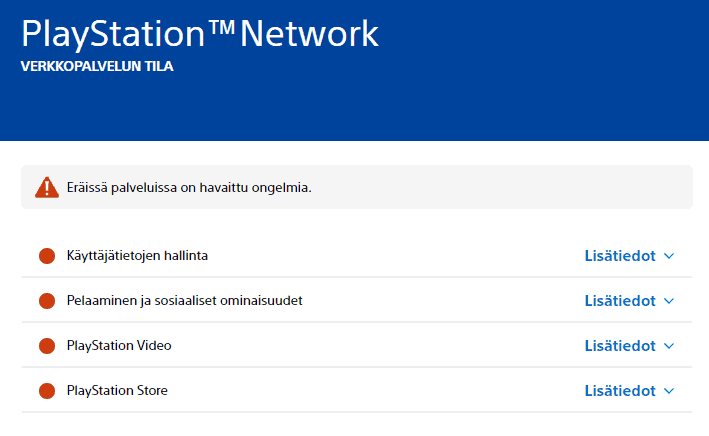
Task: Open Lisätiedot for PlayStation Store
Action: pos(620,391)
